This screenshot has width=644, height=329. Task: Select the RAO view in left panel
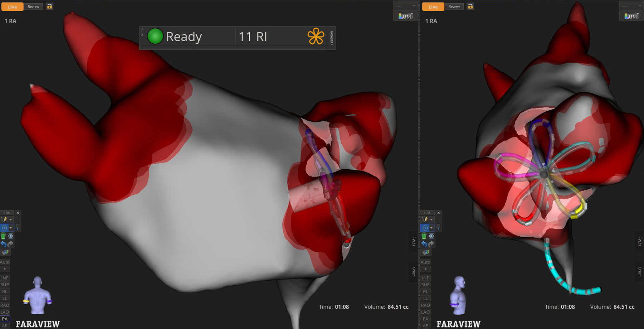point(5,305)
